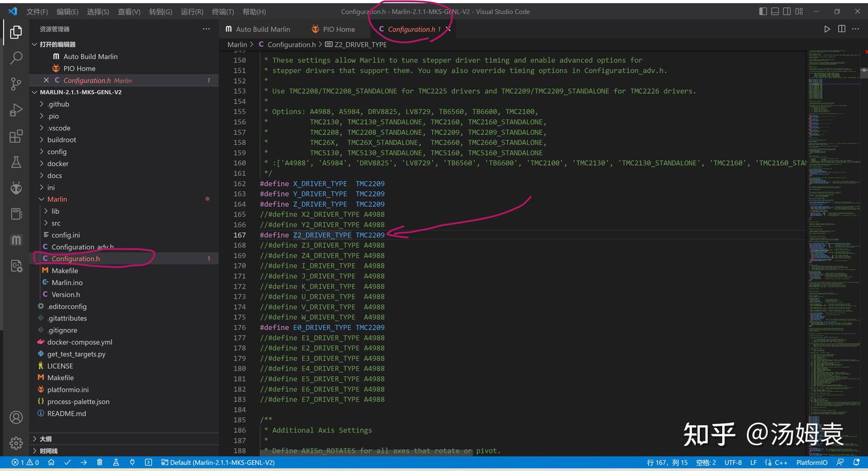Click PlatformIO Upload arrow in status bar

click(x=83, y=463)
